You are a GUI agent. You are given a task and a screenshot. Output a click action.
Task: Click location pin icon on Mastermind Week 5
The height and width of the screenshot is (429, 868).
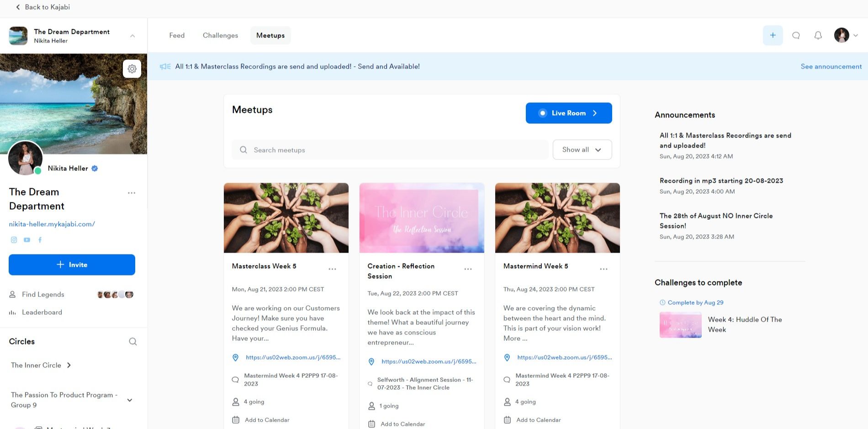(507, 358)
